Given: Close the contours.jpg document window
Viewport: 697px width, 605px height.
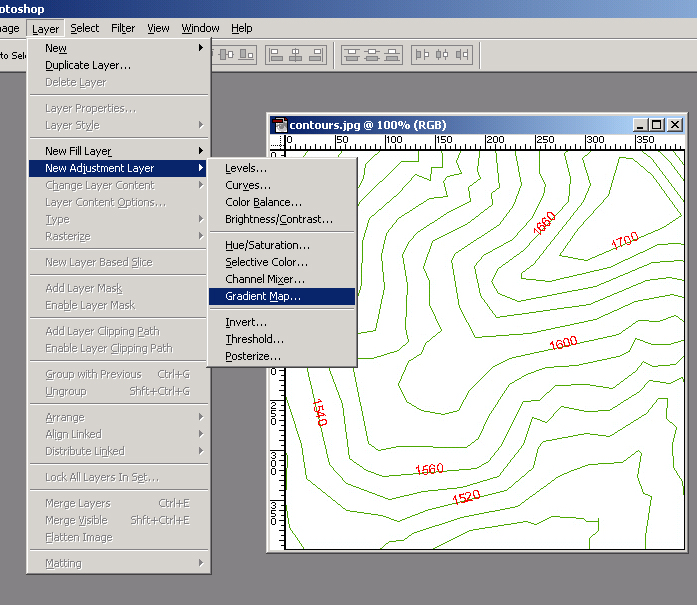Looking at the screenshot, I should (x=675, y=125).
